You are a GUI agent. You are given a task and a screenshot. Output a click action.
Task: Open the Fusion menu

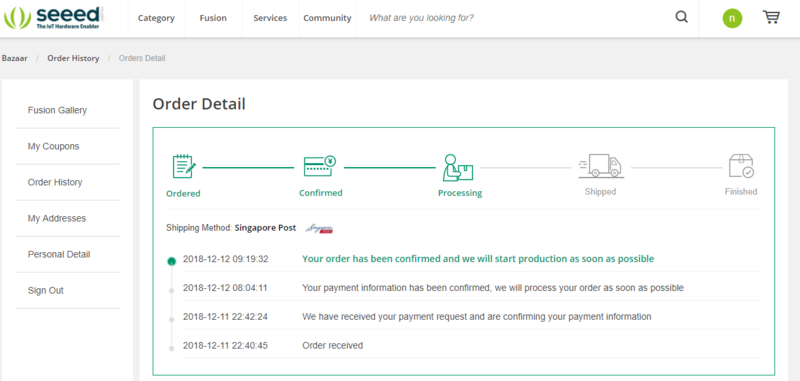(213, 18)
